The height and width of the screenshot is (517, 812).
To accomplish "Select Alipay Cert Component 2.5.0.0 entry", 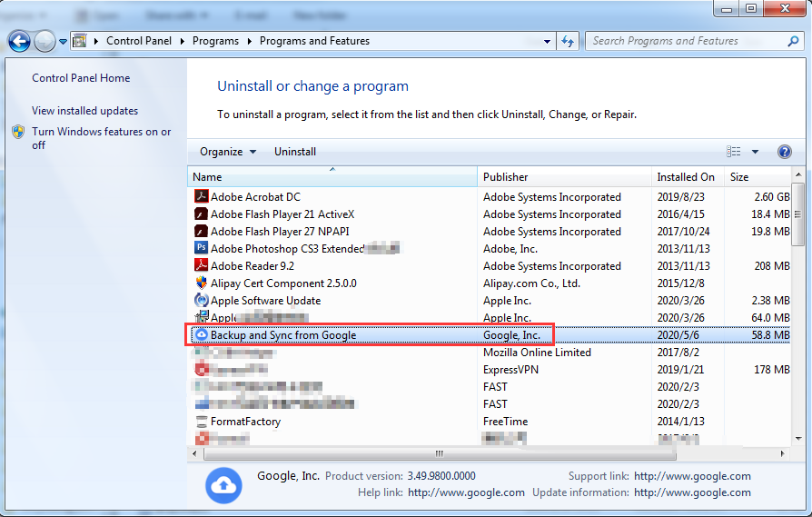I will 283,283.
